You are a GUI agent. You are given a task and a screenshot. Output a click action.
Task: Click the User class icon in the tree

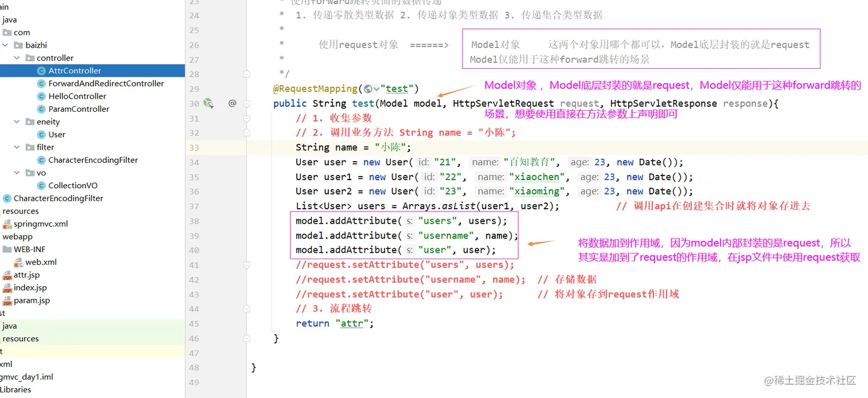tap(41, 134)
